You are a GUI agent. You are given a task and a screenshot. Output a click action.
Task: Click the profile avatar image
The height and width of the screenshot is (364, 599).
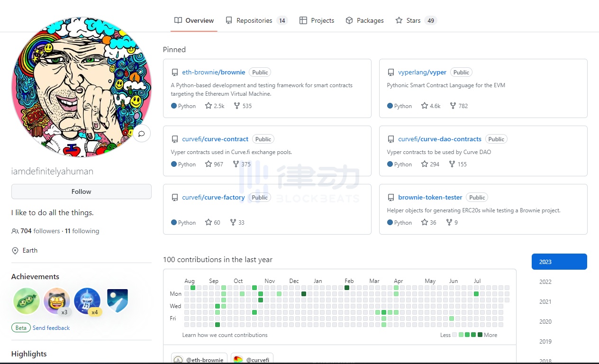(x=82, y=87)
